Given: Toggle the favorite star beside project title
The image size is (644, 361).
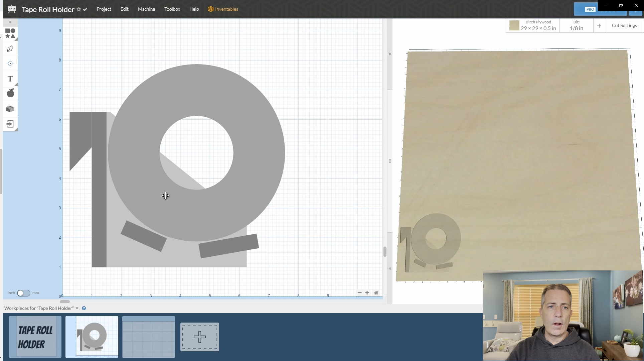Looking at the screenshot, I should (x=79, y=9).
